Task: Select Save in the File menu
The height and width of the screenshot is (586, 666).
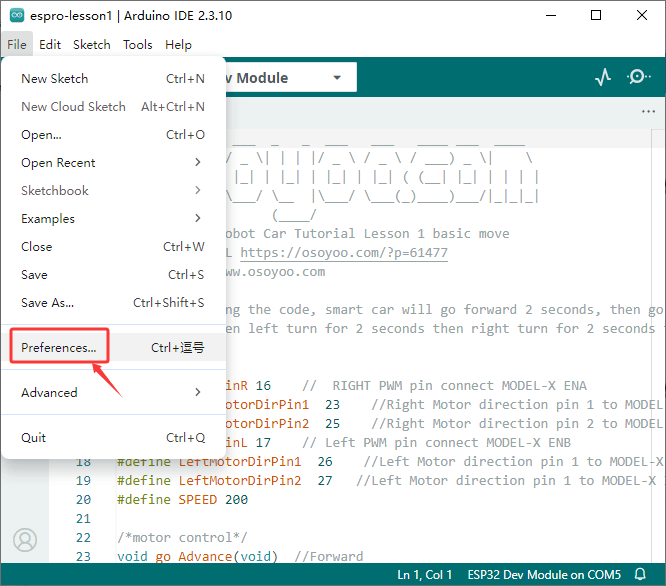Action: click(113, 275)
